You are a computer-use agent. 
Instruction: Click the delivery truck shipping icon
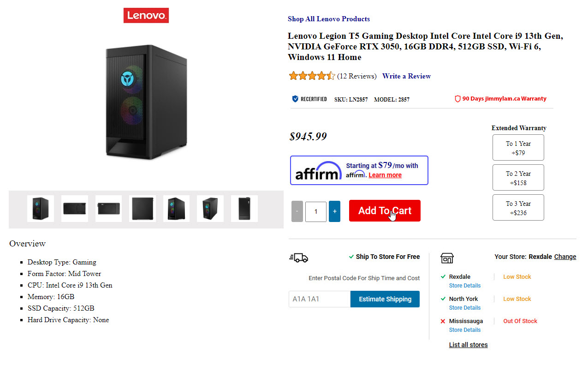click(x=298, y=258)
